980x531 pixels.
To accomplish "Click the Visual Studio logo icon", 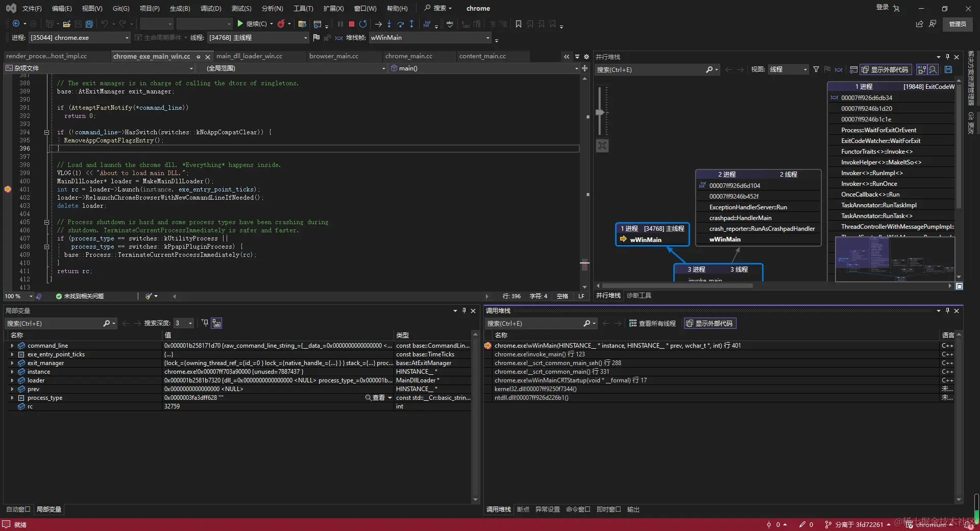I will coord(11,8).
